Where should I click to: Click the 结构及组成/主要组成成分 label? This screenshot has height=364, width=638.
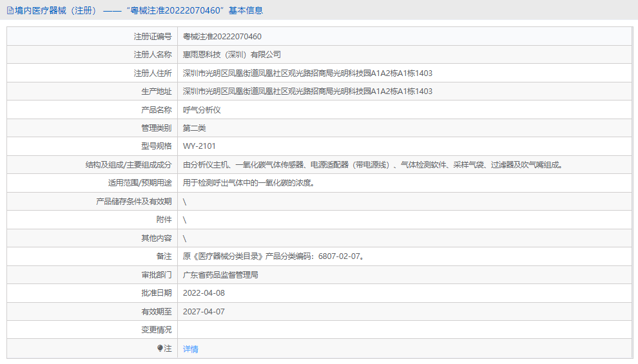click(129, 165)
